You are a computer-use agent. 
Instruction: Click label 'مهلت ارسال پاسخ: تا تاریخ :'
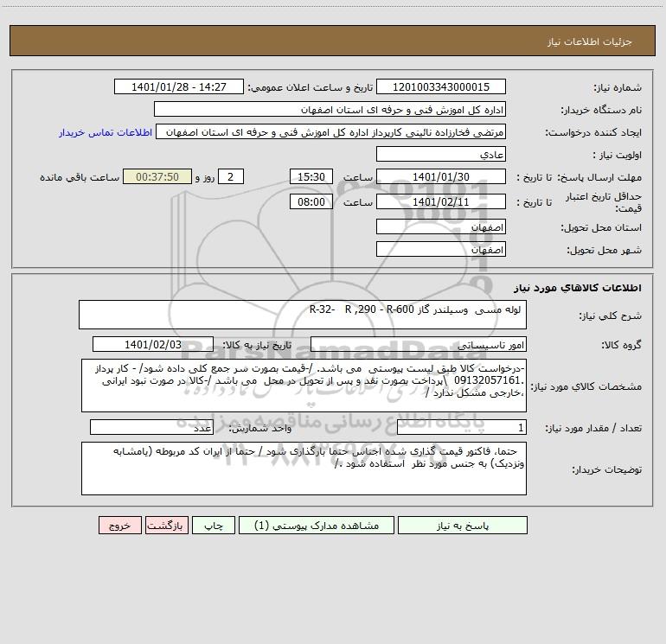pos(580,177)
